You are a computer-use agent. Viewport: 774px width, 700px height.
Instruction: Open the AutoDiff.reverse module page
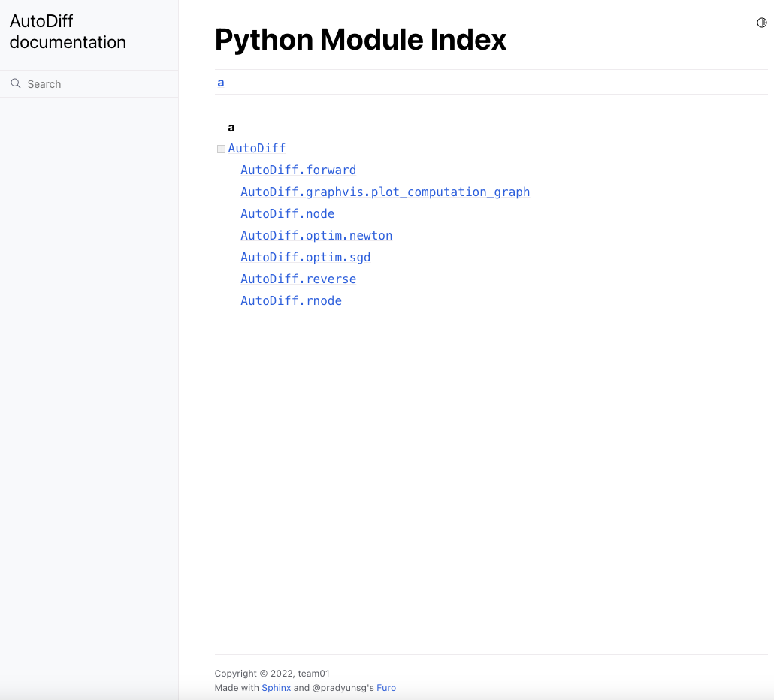(x=298, y=279)
